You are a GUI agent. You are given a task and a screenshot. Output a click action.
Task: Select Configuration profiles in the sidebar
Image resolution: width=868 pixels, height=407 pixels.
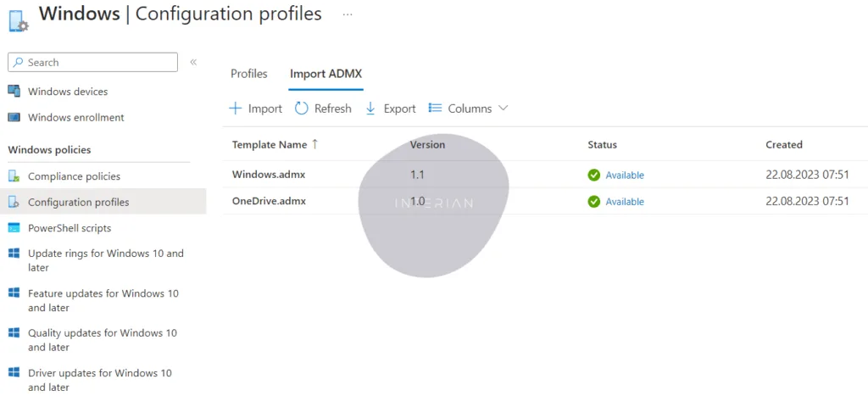[x=79, y=202]
